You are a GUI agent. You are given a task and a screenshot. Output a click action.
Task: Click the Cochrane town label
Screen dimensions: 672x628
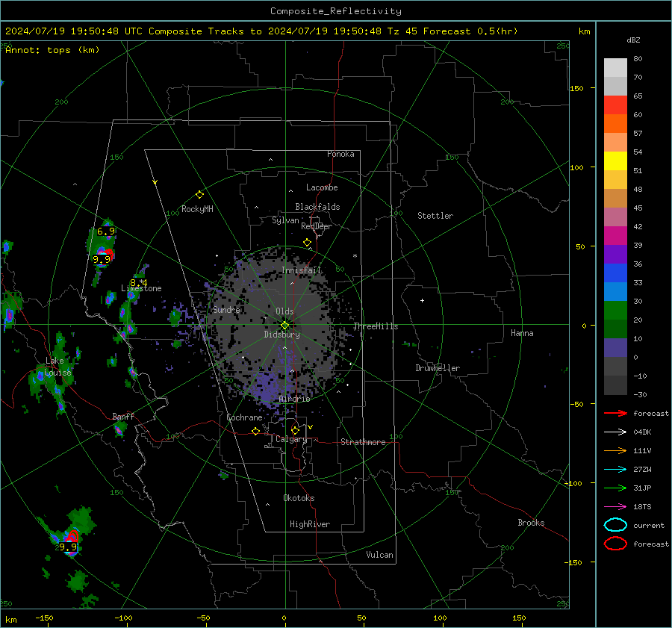[x=244, y=417]
